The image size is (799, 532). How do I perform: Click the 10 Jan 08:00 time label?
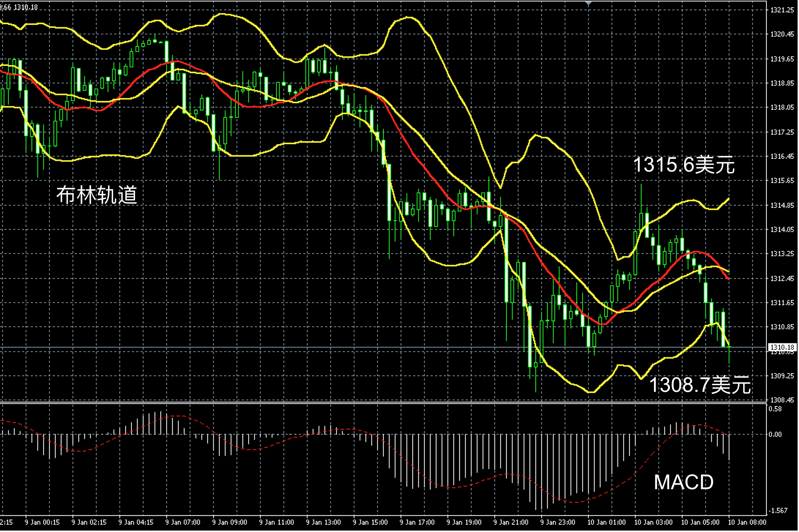[747, 522]
